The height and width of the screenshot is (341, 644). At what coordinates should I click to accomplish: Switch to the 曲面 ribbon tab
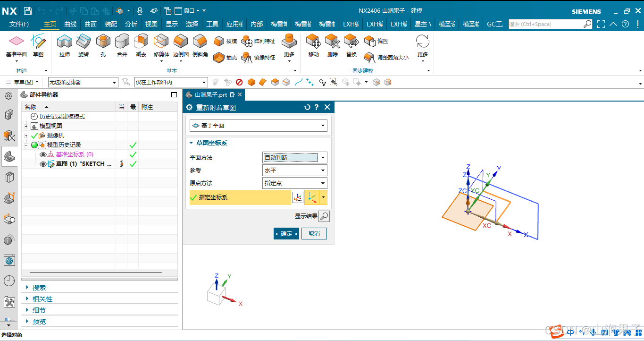(90, 24)
